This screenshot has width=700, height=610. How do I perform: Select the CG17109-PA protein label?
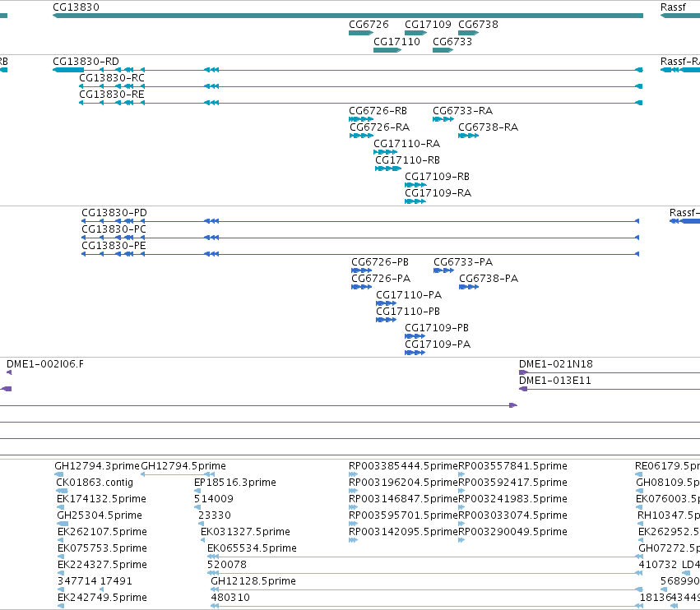(438, 344)
